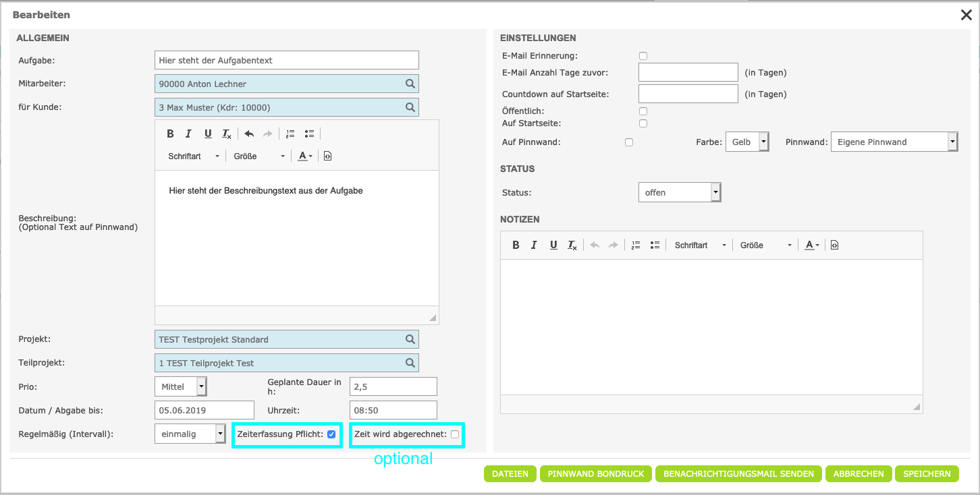Open Größe menu in Notizen editor

point(765,245)
